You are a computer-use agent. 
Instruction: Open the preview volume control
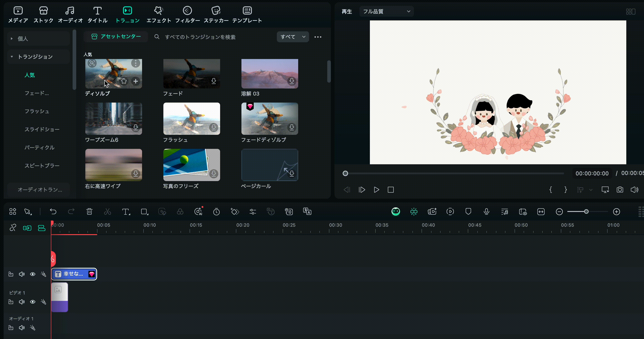point(634,190)
